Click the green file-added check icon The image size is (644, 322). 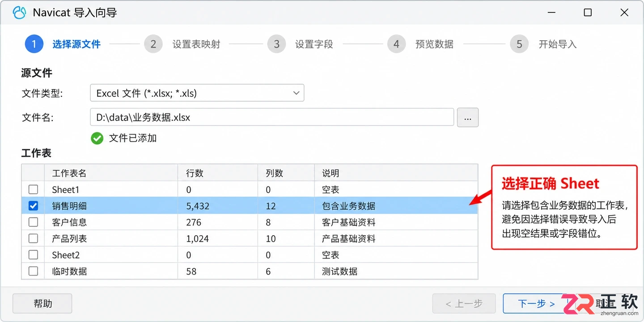click(97, 138)
